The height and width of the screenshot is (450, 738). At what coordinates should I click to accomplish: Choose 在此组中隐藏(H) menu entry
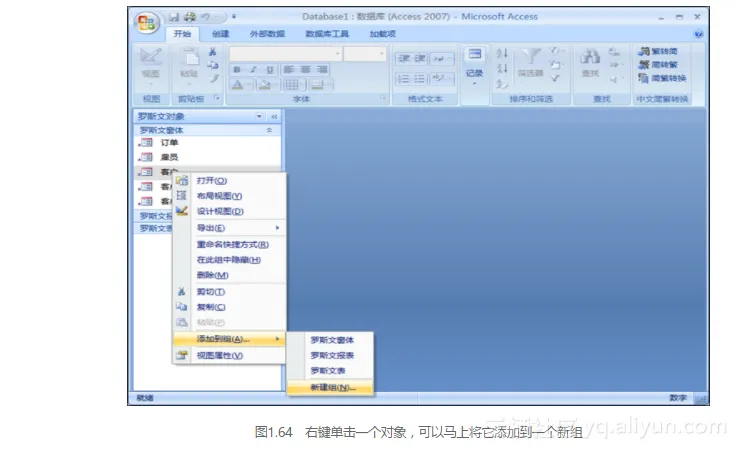pos(230,260)
